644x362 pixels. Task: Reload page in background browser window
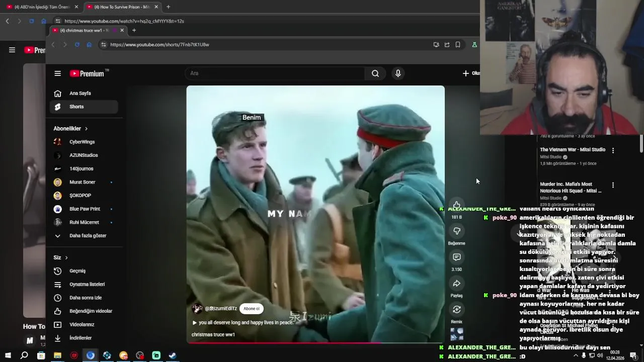point(31,21)
